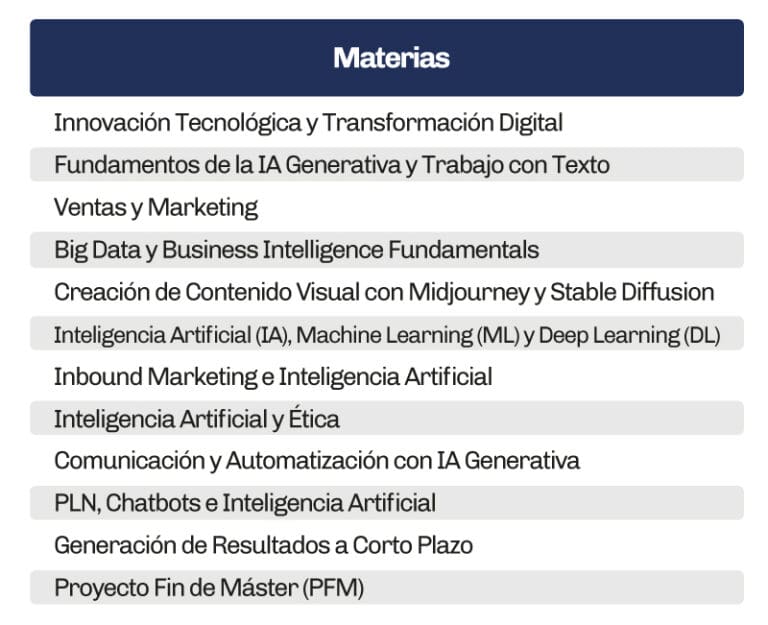Select Inteligencia Artificial y Ética row
Viewport: 768px width, 625px height.
(386, 419)
